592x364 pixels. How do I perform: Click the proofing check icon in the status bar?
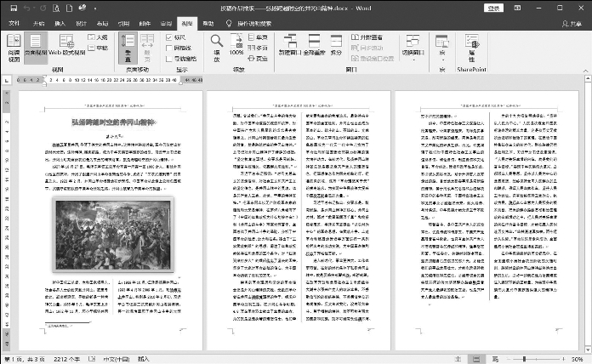[91, 359]
